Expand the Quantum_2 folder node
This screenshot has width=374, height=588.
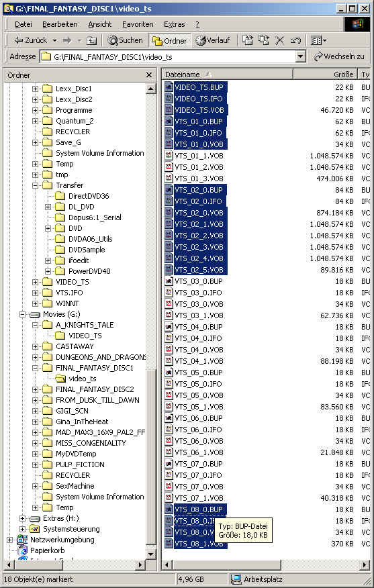[36, 121]
